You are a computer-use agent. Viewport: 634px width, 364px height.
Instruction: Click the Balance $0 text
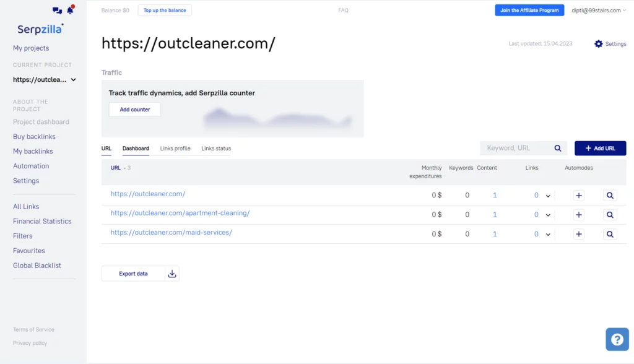pyautogui.click(x=115, y=11)
